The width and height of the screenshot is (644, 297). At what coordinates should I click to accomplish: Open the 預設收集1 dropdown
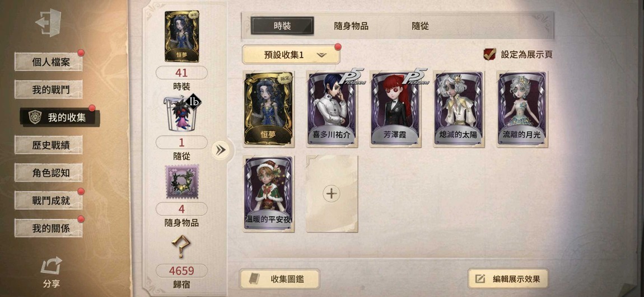coord(291,55)
